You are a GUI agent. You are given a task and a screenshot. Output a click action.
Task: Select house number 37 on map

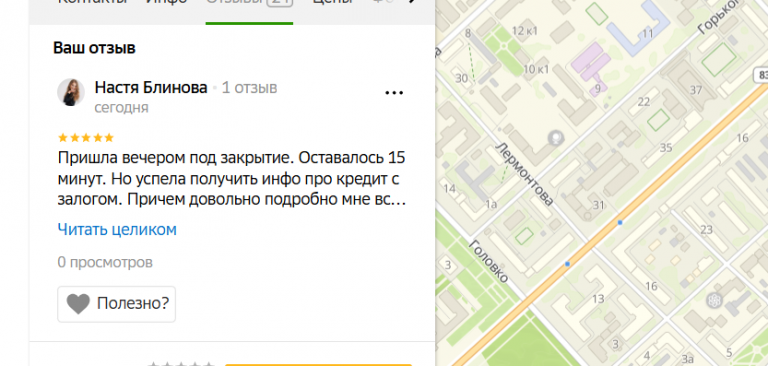(x=696, y=90)
